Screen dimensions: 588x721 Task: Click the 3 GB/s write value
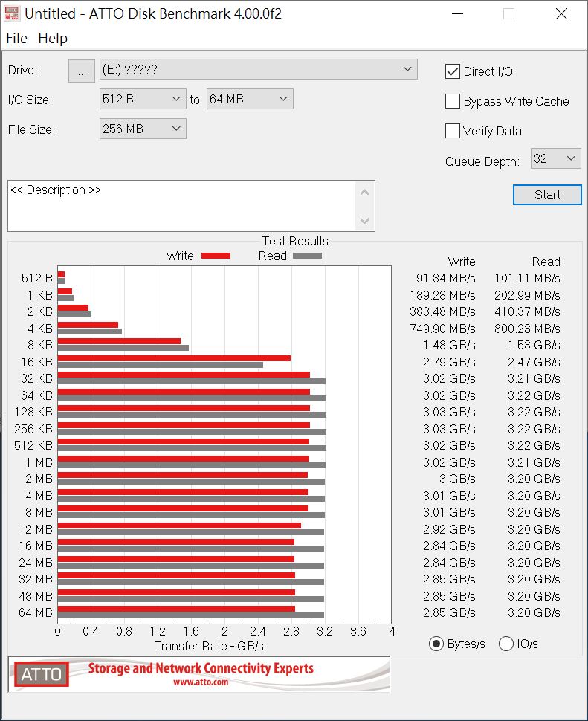[x=457, y=479]
